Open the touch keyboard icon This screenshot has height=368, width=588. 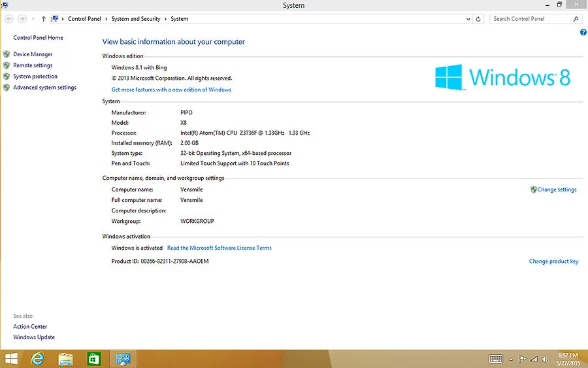[x=496, y=359]
